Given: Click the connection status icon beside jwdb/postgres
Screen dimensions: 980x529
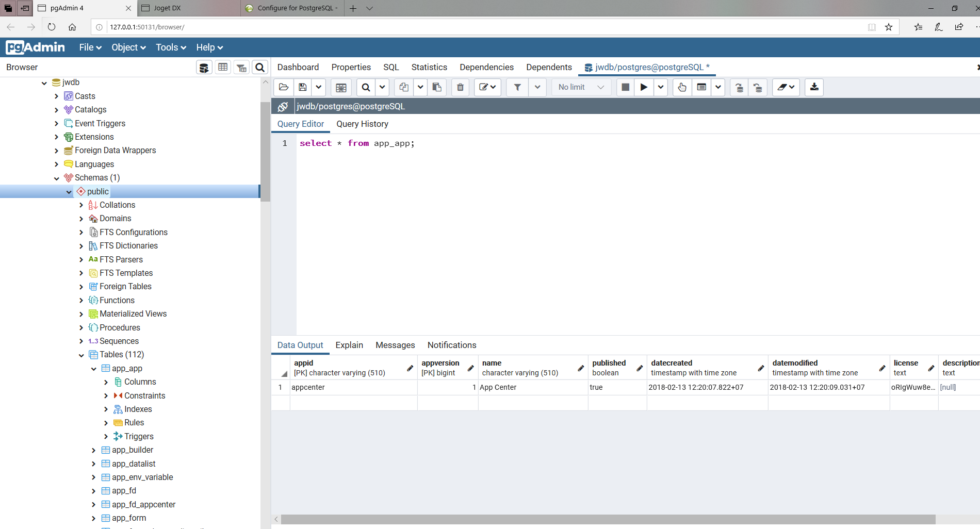Looking at the screenshot, I should [283, 106].
